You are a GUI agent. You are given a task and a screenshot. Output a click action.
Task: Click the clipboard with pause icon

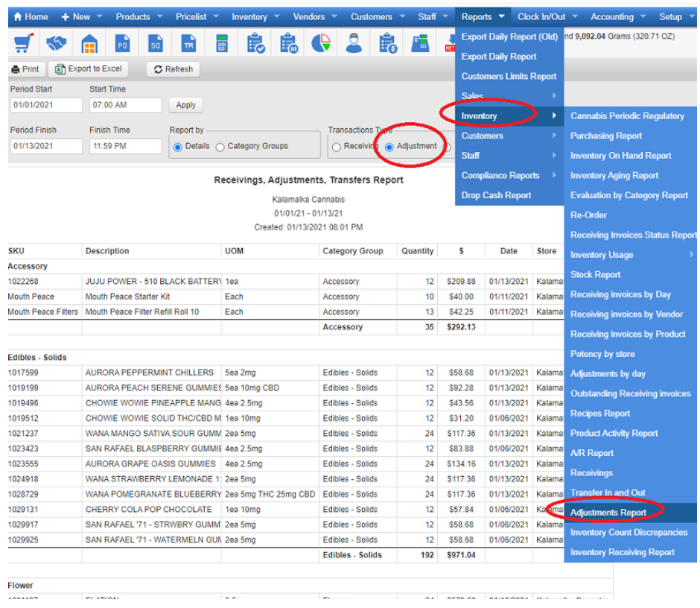pos(288,43)
